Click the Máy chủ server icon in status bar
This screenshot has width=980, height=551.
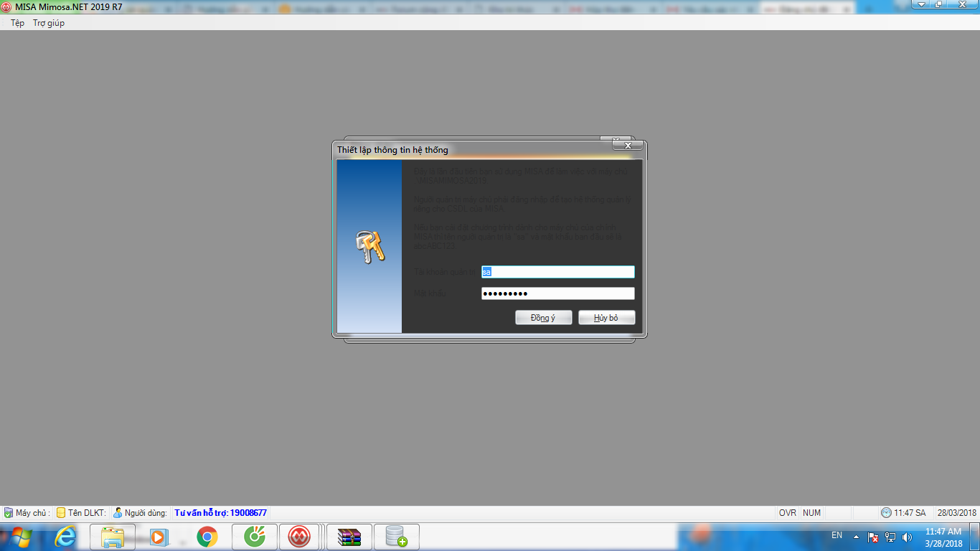click(x=9, y=513)
